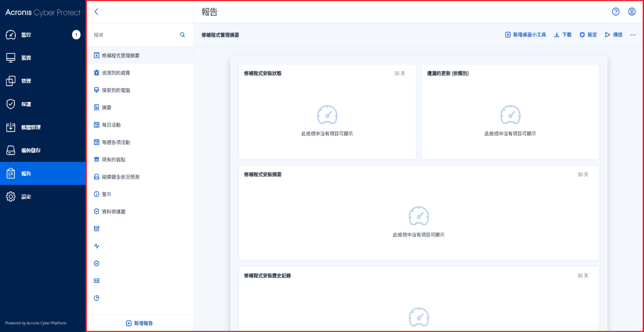Click the 修補程式安裝歷史記錄 widget title
Image resolution: width=644 pixels, height=332 pixels.
[267, 276]
